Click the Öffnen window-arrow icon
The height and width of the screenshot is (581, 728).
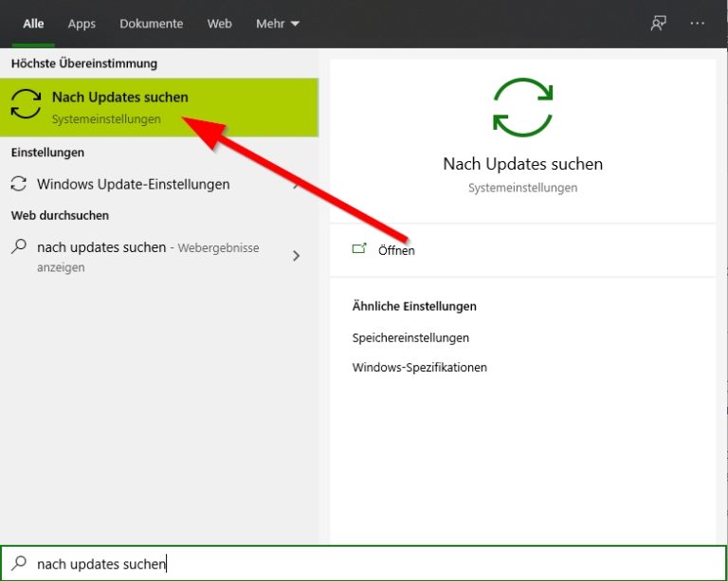tap(359, 248)
